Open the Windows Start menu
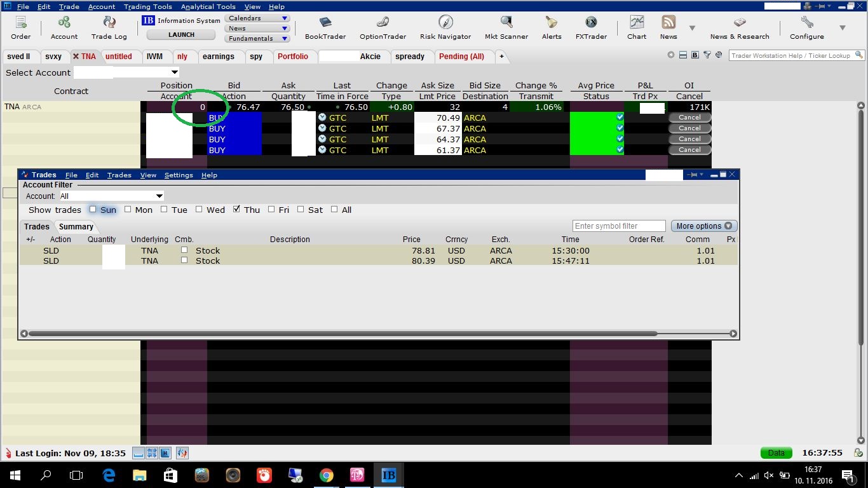Image resolution: width=868 pixels, height=488 pixels. [x=15, y=475]
